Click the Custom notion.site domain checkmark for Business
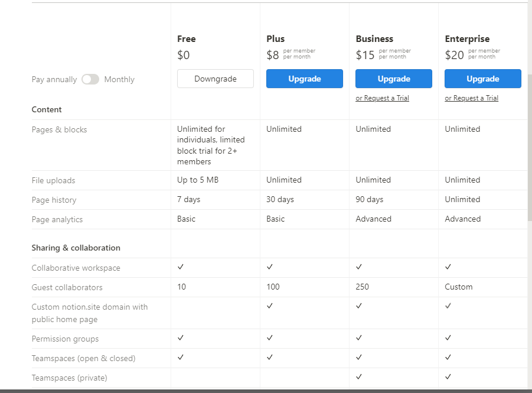The width and height of the screenshot is (532, 393). coord(359,306)
